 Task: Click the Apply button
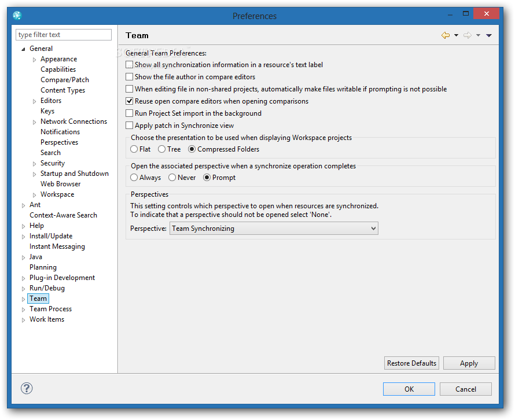coord(469,363)
